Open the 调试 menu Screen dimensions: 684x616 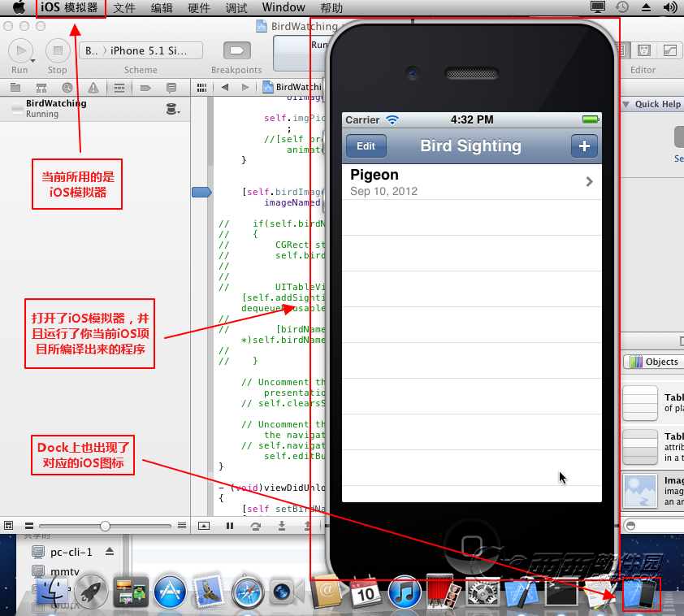click(236, 8)
